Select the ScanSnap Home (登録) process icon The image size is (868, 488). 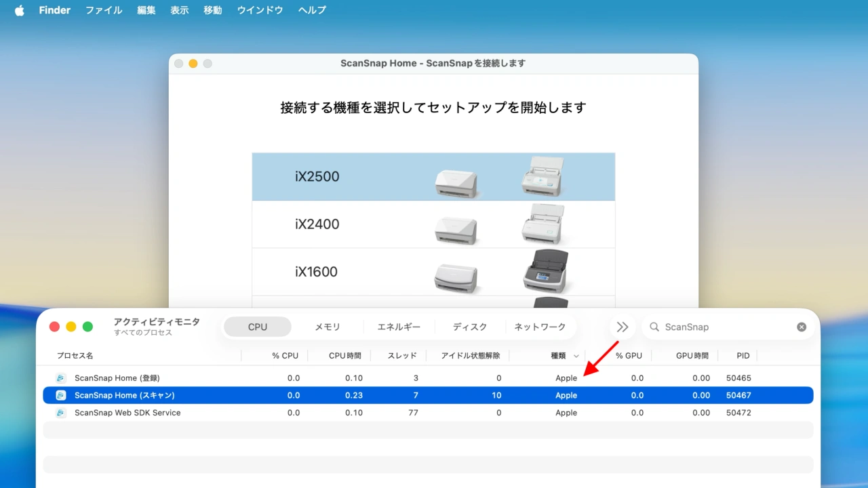60,378
